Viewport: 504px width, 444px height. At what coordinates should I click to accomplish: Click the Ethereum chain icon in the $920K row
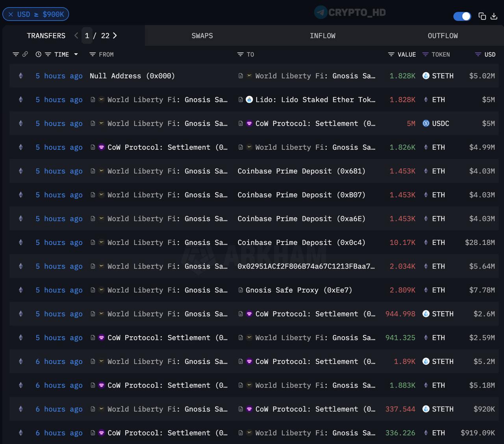(x=21, y=409)
